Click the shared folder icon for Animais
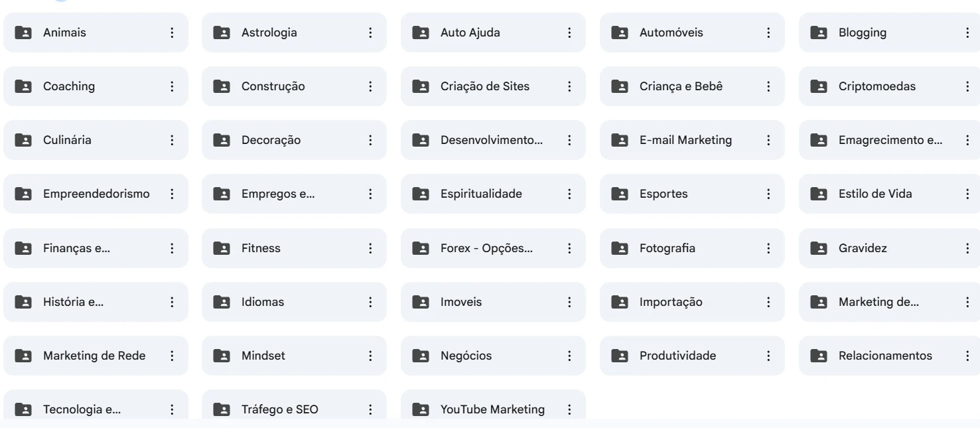Screen dimensions: 980x428 (x=23, y=33)
